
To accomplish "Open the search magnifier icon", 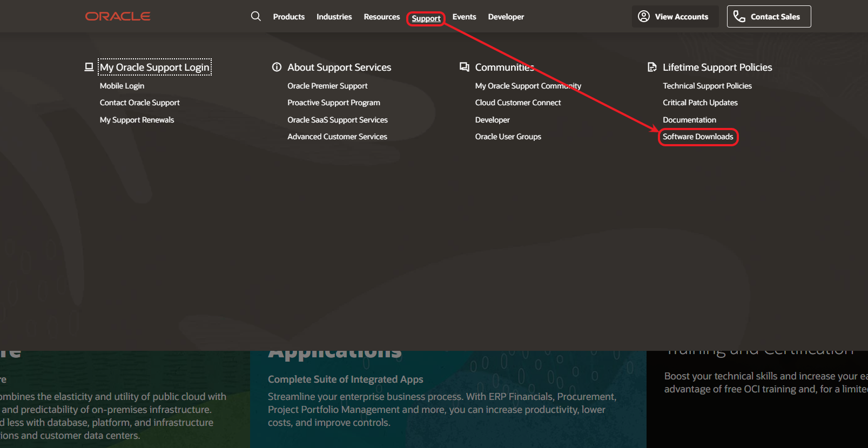I will pyautogui.click(x=256, y=16).
